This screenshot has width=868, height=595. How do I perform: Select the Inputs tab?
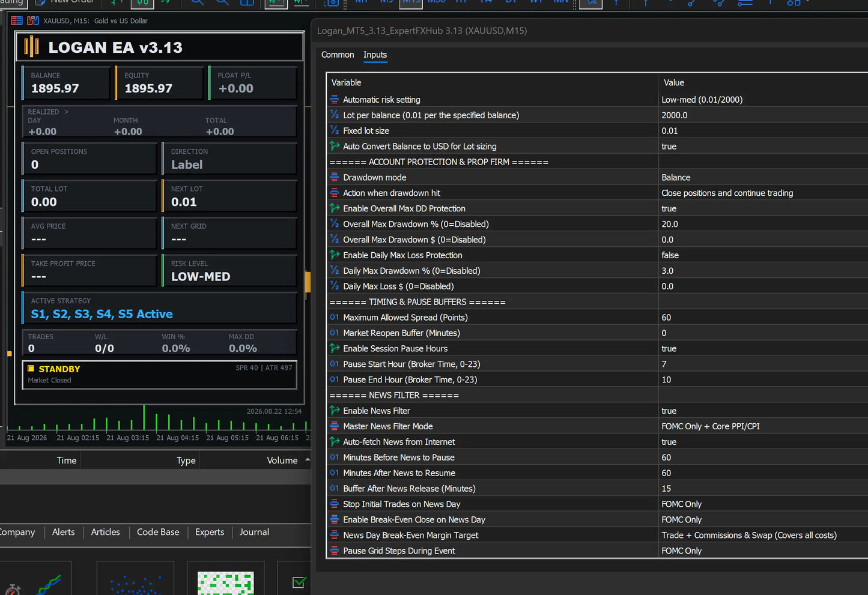375,55
